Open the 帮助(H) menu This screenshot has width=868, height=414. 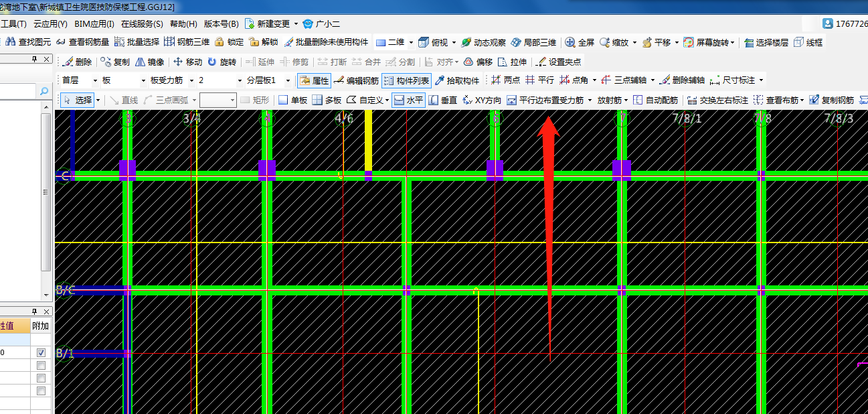tap(184, 23)
